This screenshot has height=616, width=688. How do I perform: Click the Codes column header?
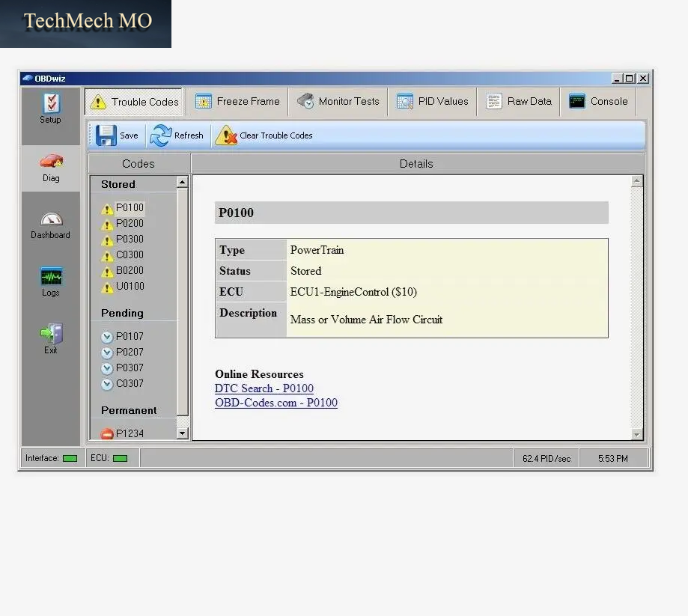tap(138, 164)
